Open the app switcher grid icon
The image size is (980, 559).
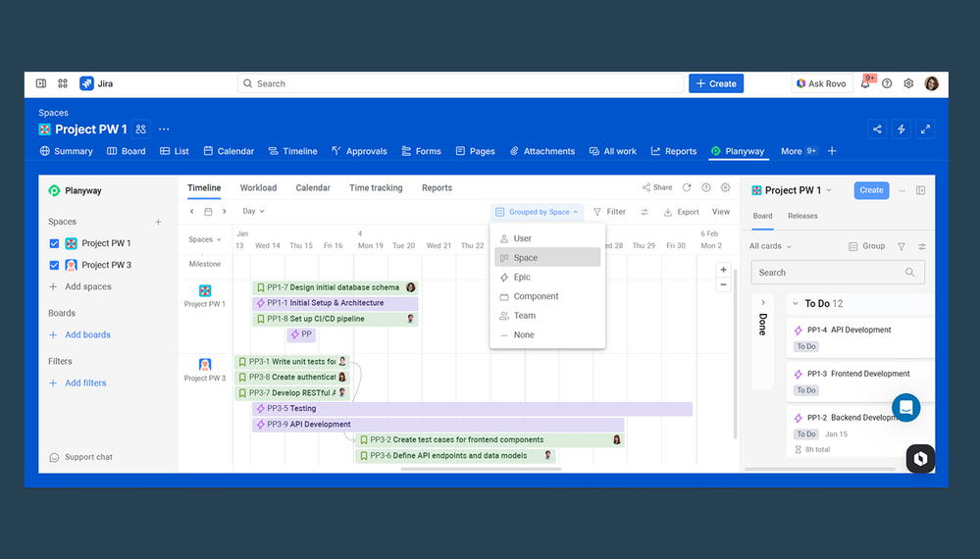point(63,83)
